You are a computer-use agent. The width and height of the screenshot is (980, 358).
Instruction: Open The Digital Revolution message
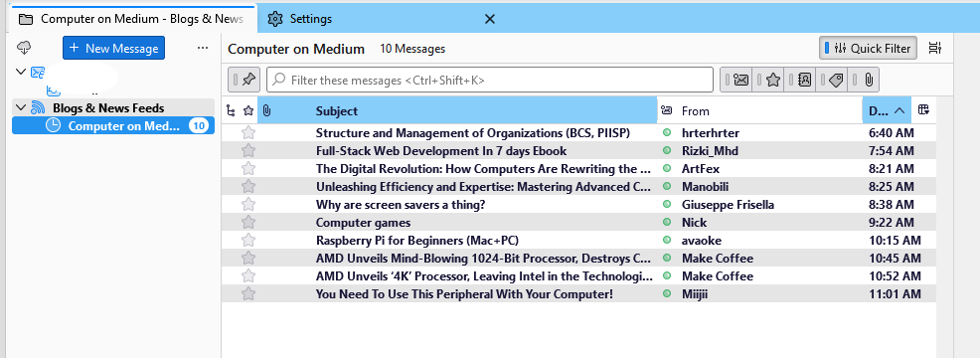click(484, 169)
